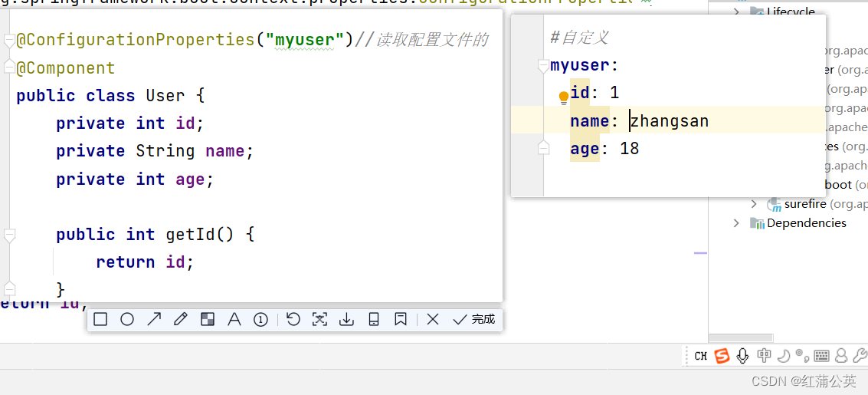868x395 pixels.
Task: Click the value 18 in YAML
Action: (x=630, y=149)
